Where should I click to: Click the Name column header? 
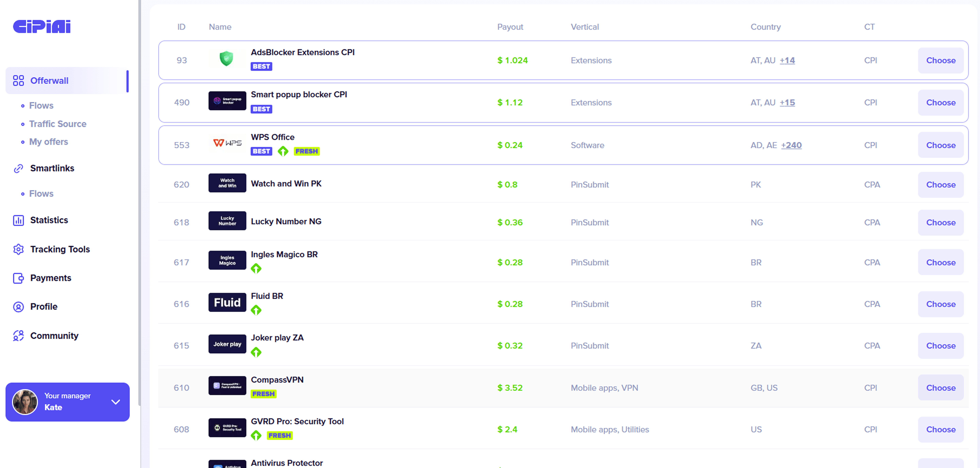point(220,27)
